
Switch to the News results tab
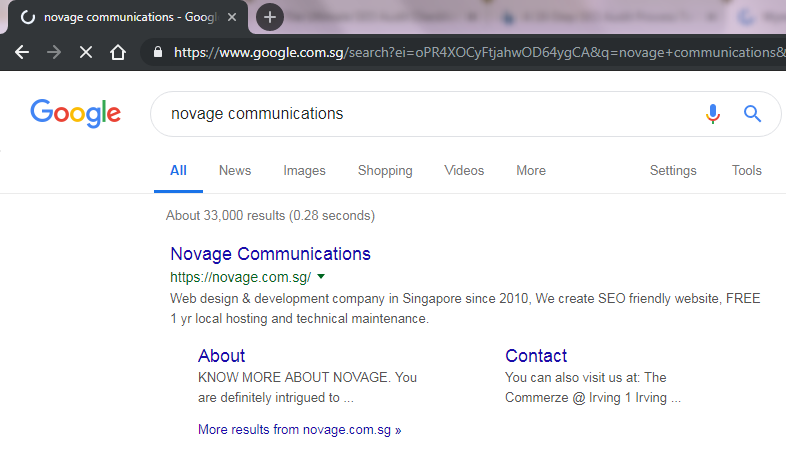click(x=235, y=171)
